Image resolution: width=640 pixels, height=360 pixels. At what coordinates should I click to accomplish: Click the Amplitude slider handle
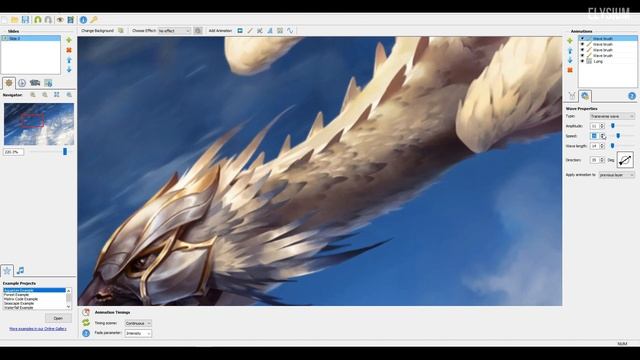coord(613,126)
